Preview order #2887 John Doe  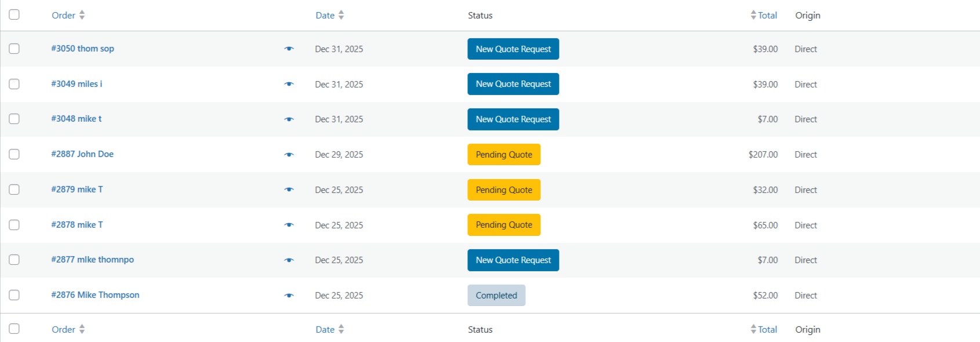click(289, 155)
